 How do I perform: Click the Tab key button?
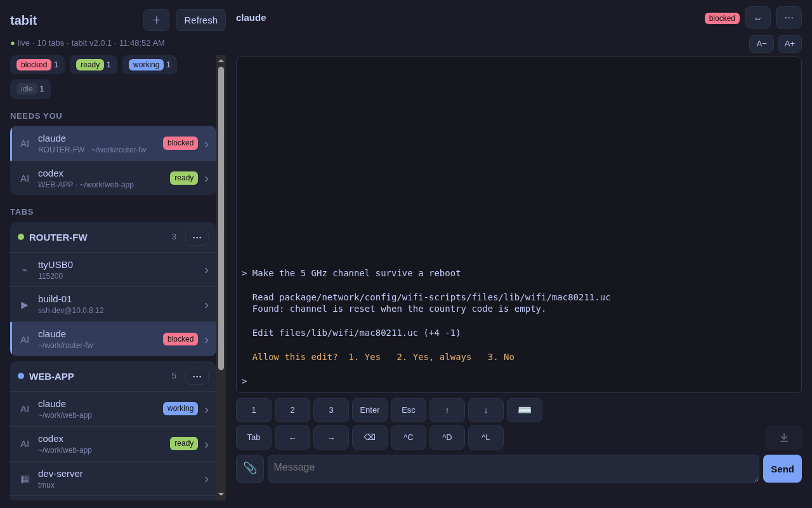point(254,438)
